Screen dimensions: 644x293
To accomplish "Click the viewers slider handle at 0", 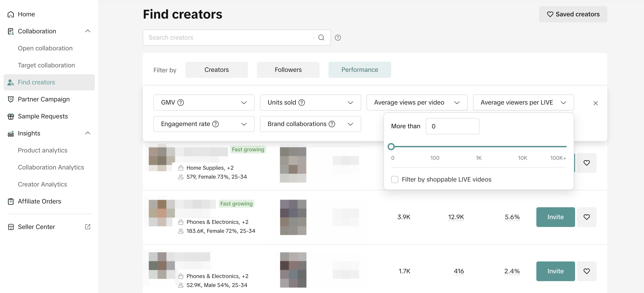I will point(391,146).
